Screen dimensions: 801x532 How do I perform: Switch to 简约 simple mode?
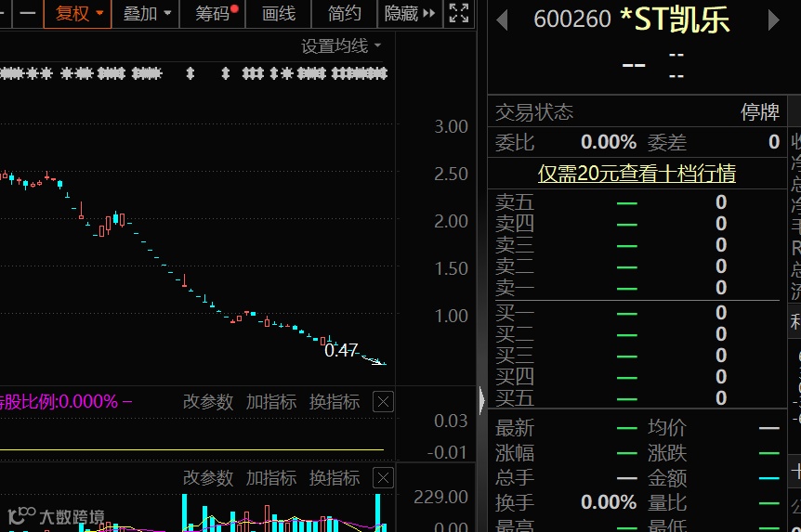344,14
